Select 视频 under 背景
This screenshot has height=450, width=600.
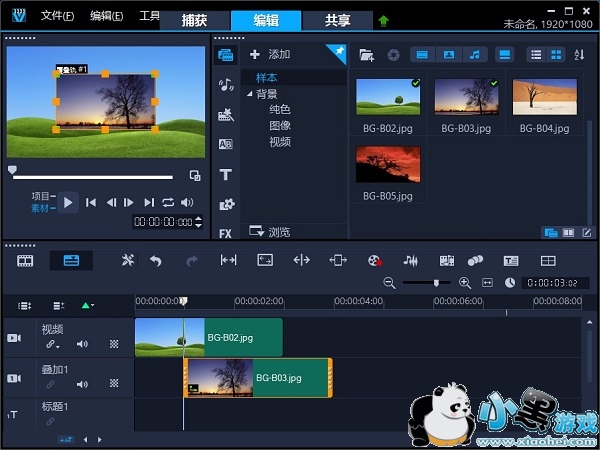coord(280,142)
